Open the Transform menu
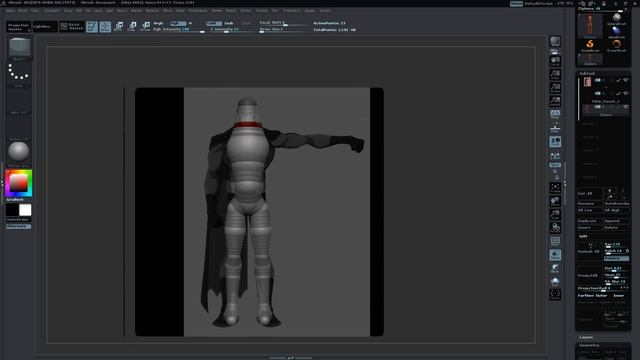This screenshot has height=360, width=640. pyautogui.click(x=291, y=11)
